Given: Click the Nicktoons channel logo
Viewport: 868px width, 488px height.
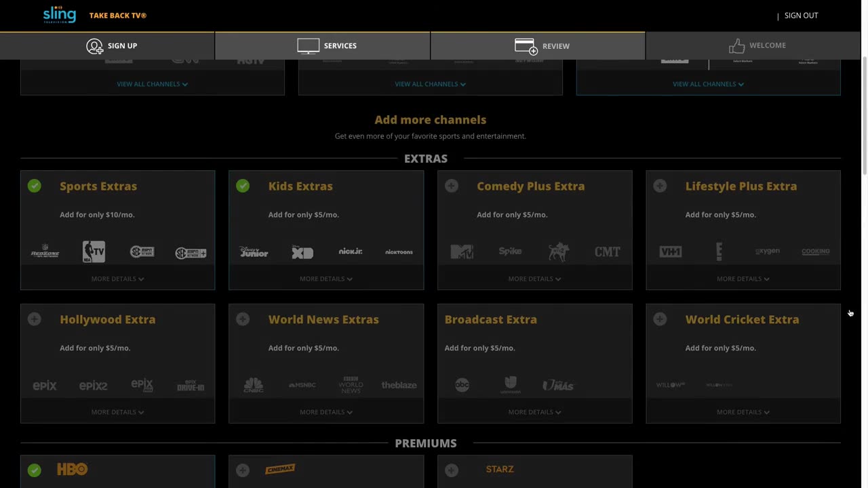Looking at the screenshot, I should click(x=399, y=252).
